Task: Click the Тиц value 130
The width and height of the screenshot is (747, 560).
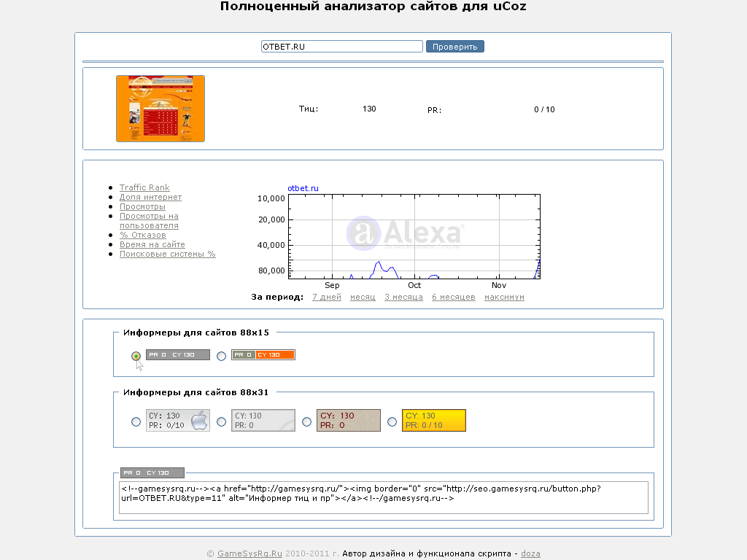Action: click(x=369, y=109)
